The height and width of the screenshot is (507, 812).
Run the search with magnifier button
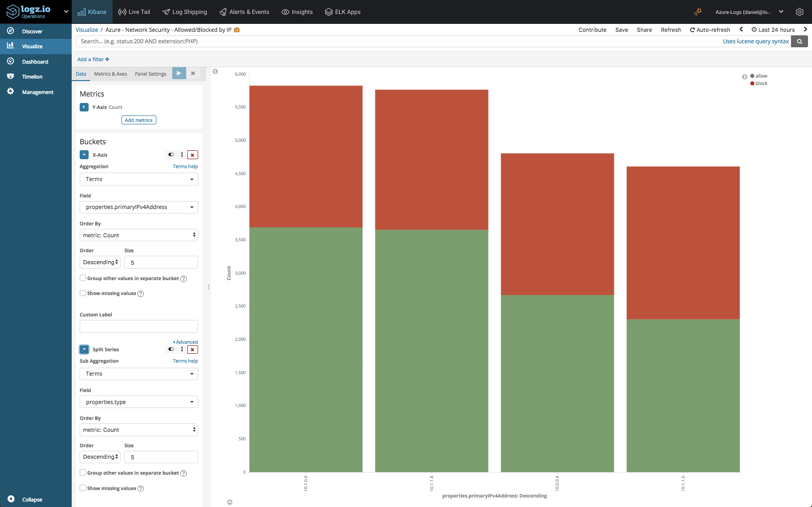[x=800, y=41]
